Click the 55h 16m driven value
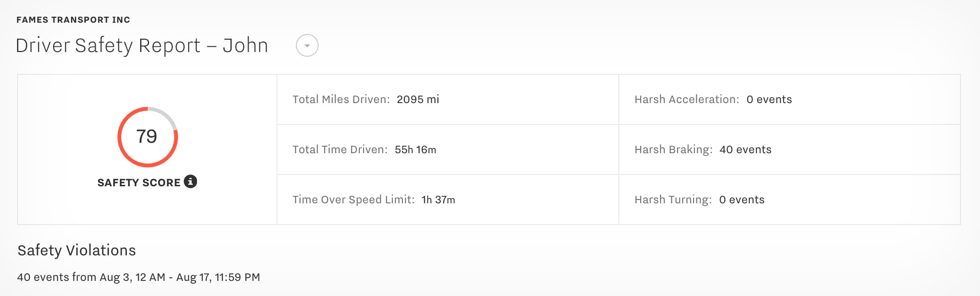 click(x=415, y=149)
